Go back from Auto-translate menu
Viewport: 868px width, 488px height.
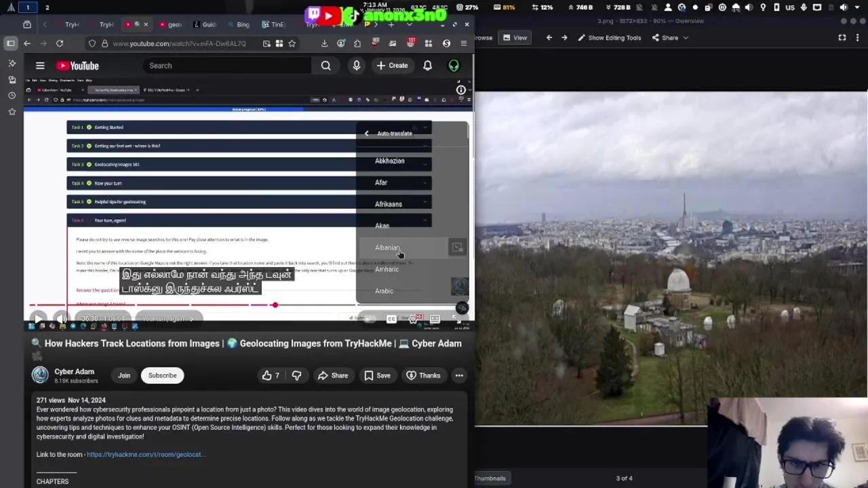pyautogui.click(x=367, y=134)
